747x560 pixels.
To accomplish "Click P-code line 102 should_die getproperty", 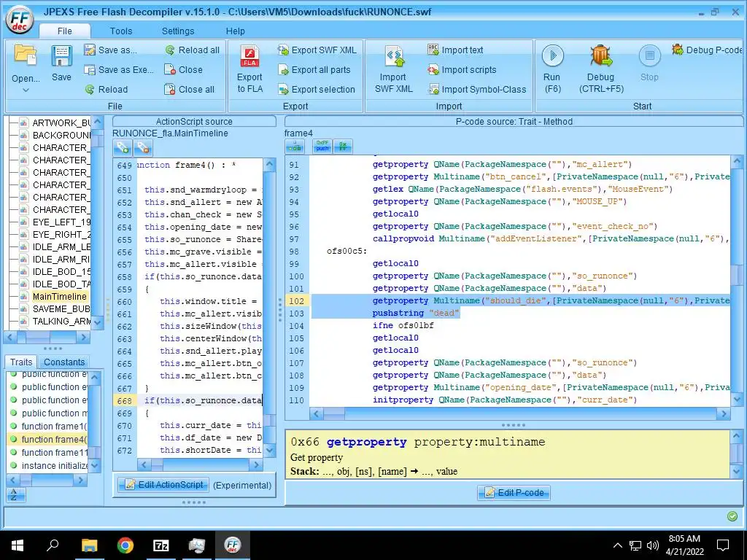I will coord(551,300).
